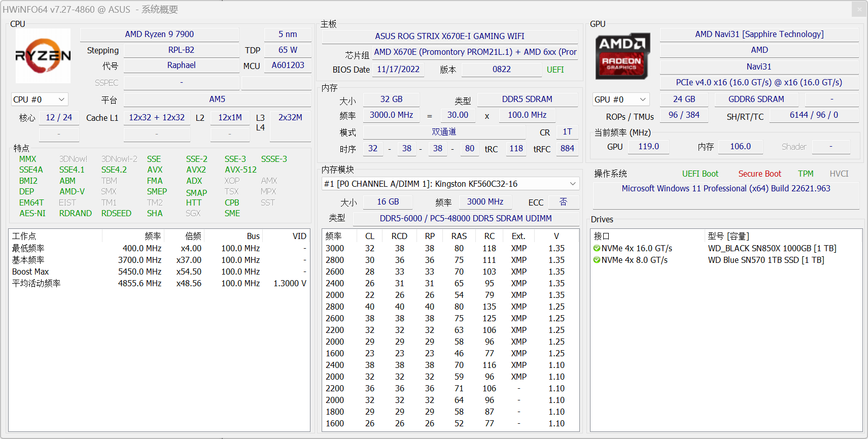Click the 30.00 memory multiplier value
This screenshot has height=439, width=868.
(x=458, y=115)
